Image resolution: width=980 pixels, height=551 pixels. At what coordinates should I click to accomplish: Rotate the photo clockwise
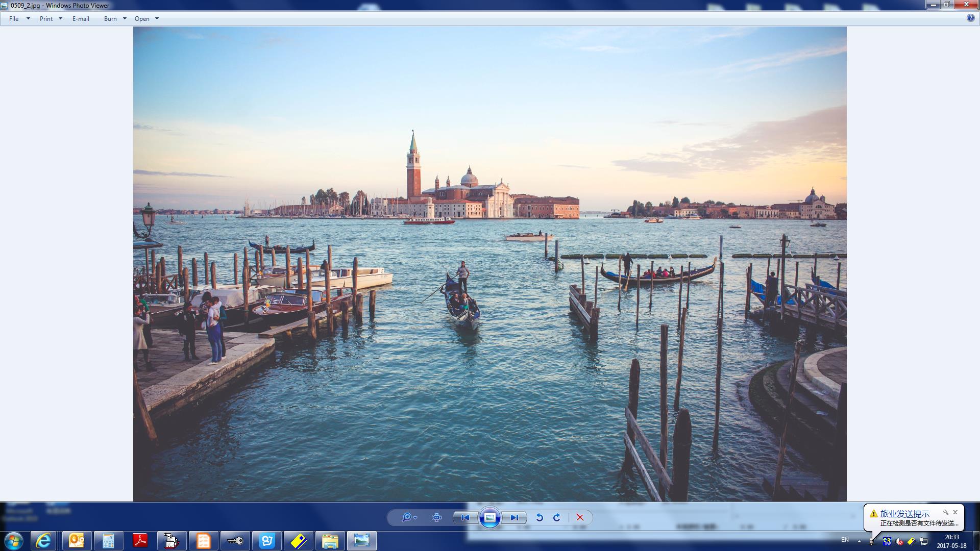click(557, 517)
